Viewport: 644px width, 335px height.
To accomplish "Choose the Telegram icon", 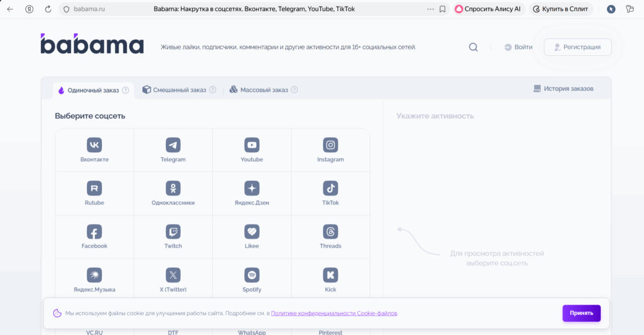I will (x=173, y=145).
